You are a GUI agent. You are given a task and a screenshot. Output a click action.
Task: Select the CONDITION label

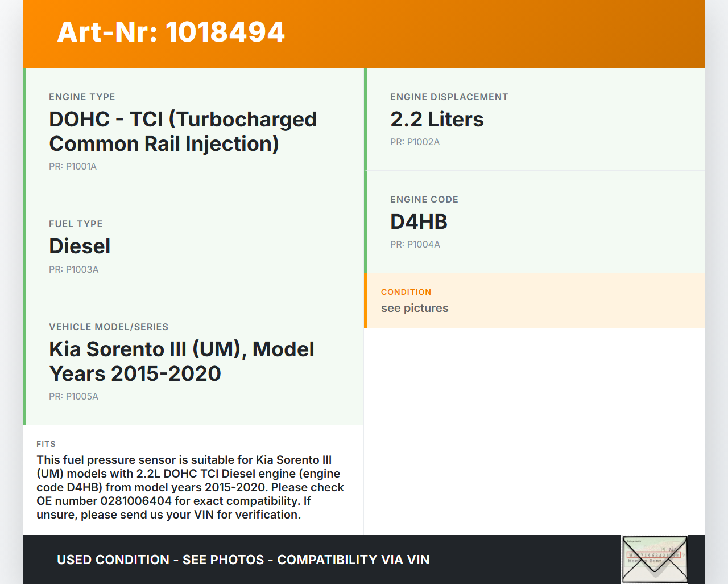click(406, 292)
